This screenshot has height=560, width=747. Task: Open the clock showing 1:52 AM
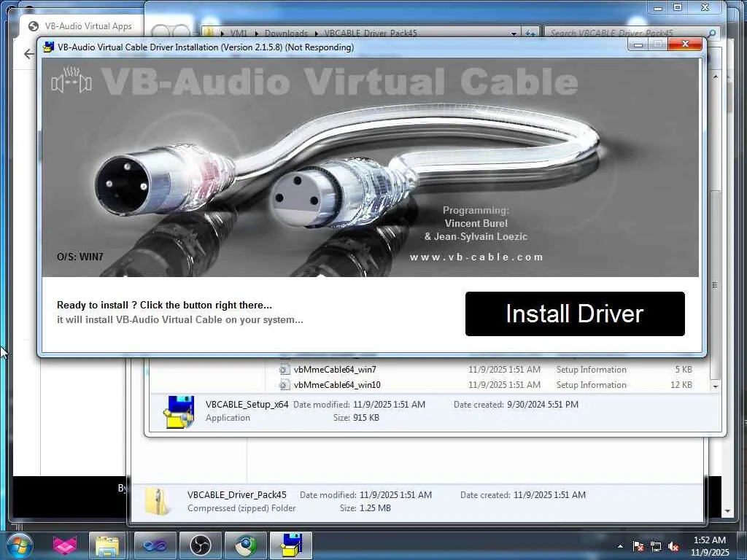coord(709,546)
